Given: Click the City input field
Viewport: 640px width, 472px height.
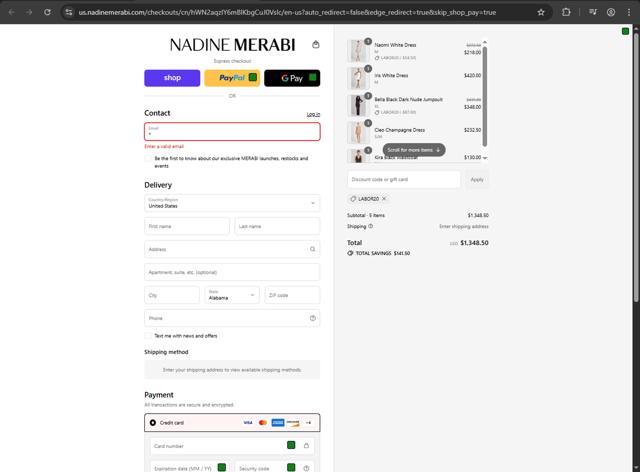Looking at the screenshot, I should point(172,295).
